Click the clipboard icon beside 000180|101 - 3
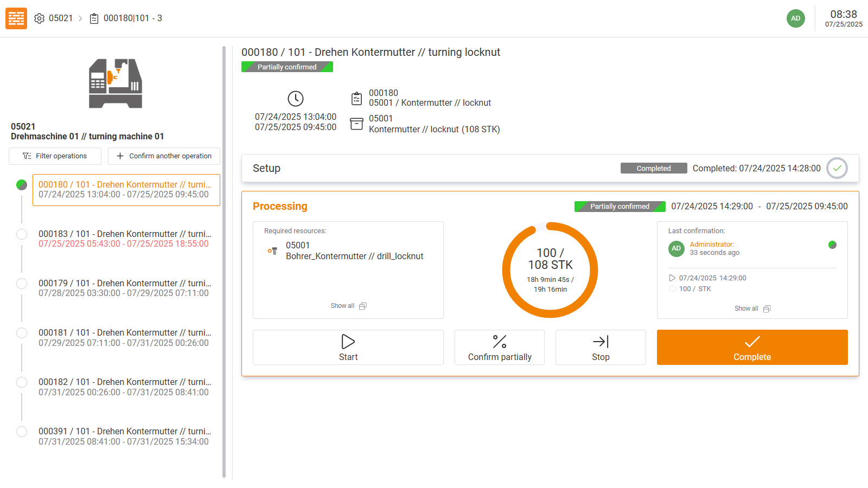 94,18
